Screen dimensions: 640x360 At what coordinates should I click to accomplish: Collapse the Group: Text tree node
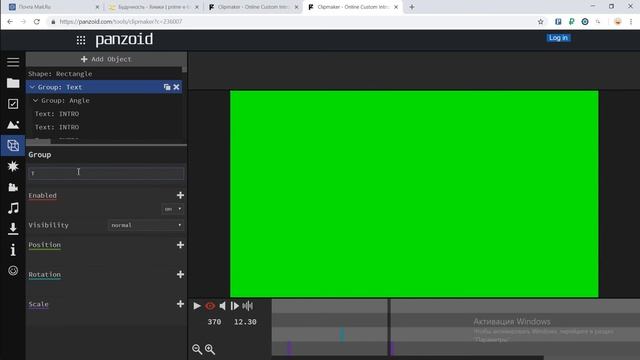tap(32, 87)
